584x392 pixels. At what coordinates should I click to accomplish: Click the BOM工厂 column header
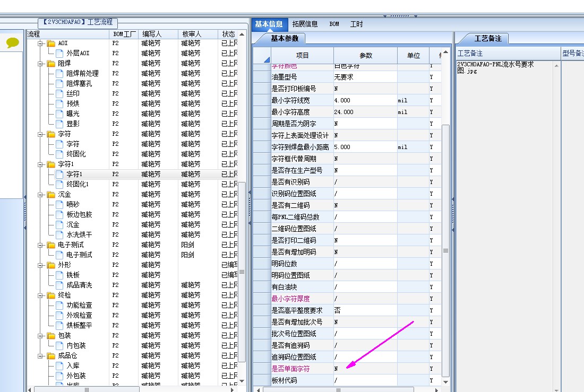click(124, 34)
